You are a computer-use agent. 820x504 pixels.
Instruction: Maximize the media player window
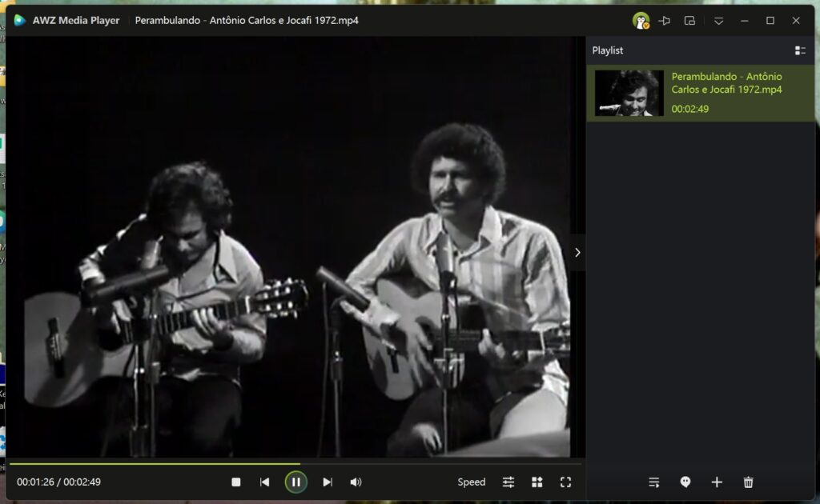point(770,21)
